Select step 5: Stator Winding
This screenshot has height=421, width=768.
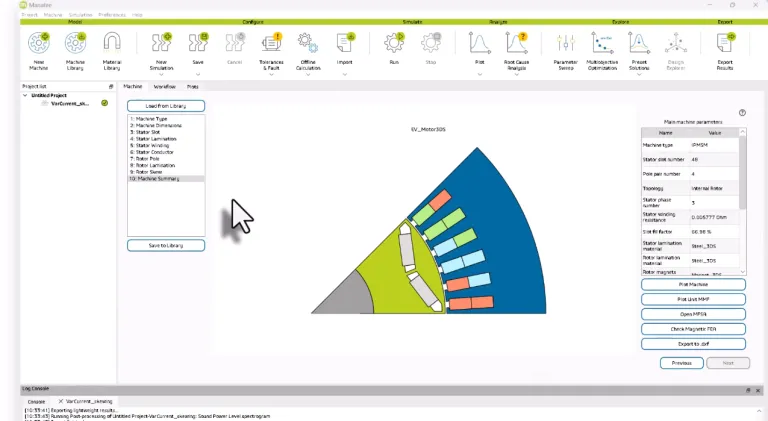(166, 145)
